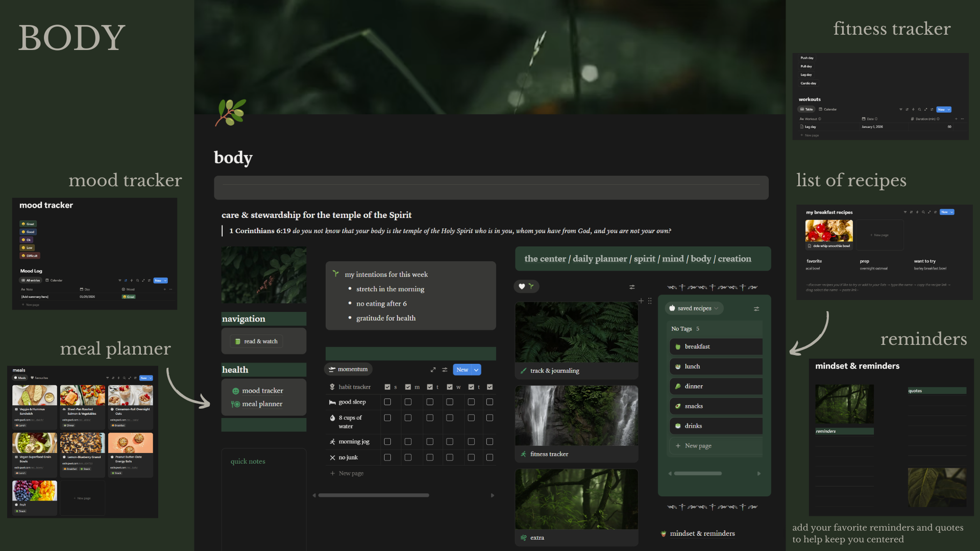Open settings sliders icon beside heart tab

632,287
